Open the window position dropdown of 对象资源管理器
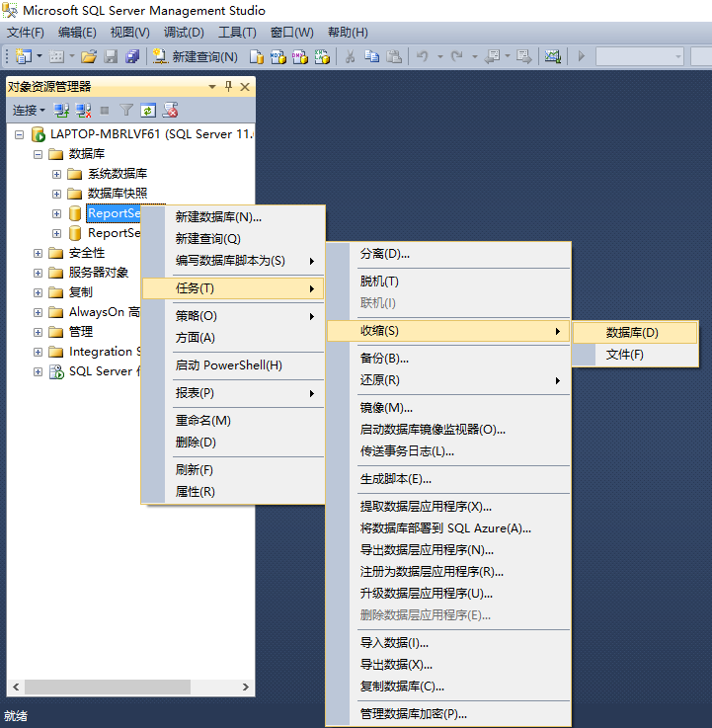 (212, 87)
